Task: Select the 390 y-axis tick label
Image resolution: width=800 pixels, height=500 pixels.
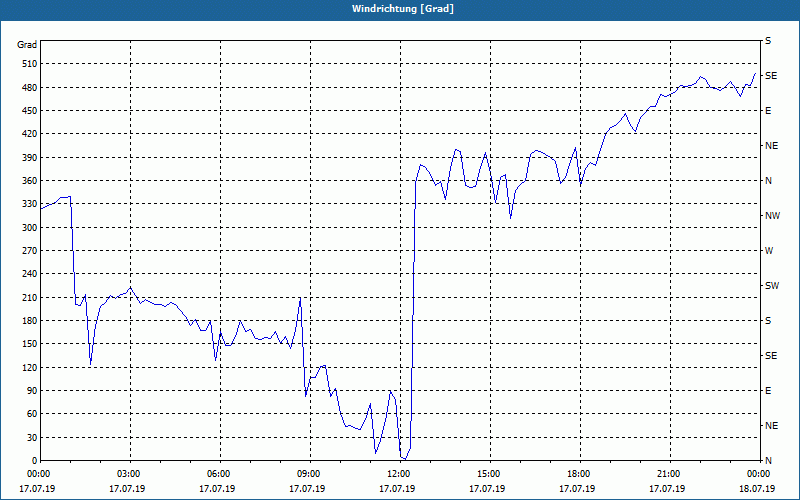Action: (x=30, y=158)
